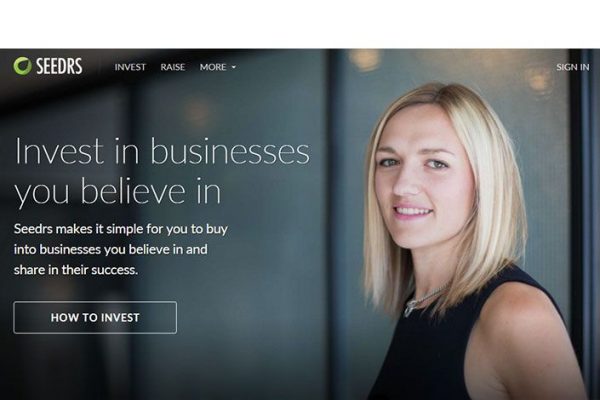Viewport: 600px width, 400px height.
Task: Click the empty nav area between MORE and SIGN IN
Action: pyautogui.click(x=396, y=67)
